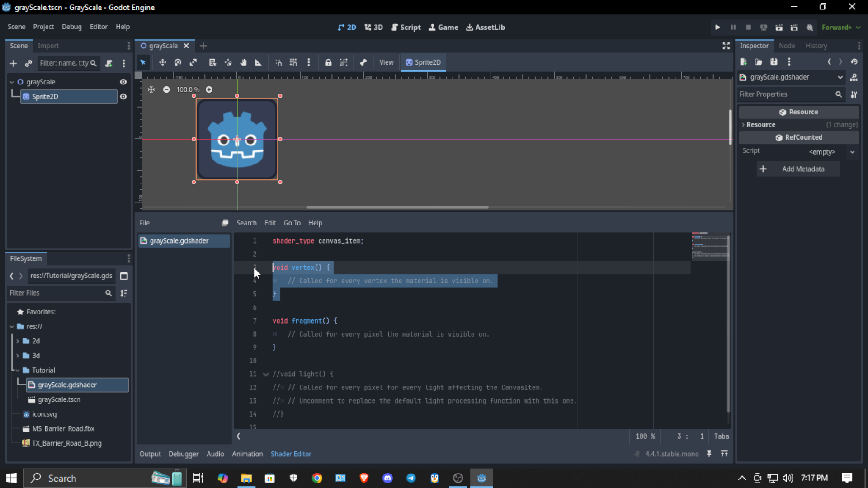The image size is (868, 488).
Task: Click the Run Project play button
Action: click(717, 28)
